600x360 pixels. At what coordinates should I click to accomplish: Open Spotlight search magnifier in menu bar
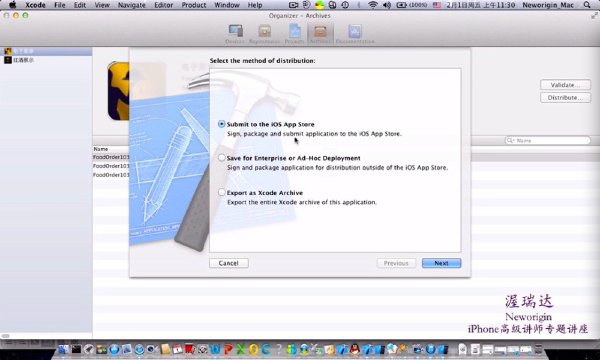[x=587, y=5]
